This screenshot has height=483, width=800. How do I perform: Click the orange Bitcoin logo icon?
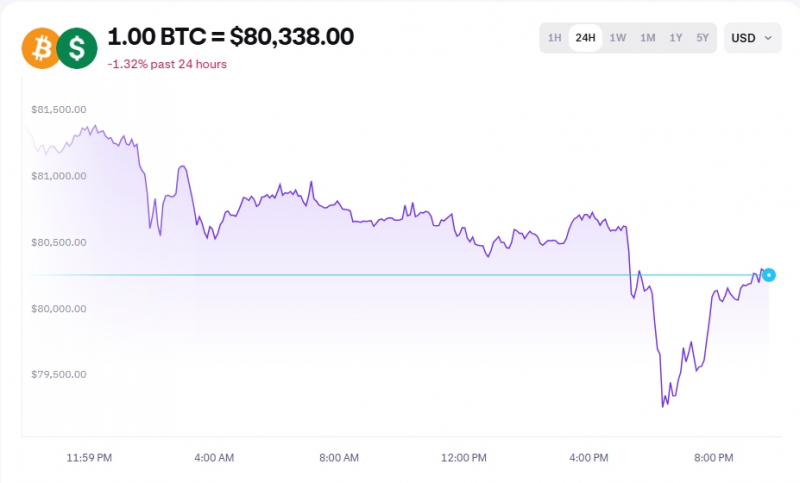(x=41, y=48)
